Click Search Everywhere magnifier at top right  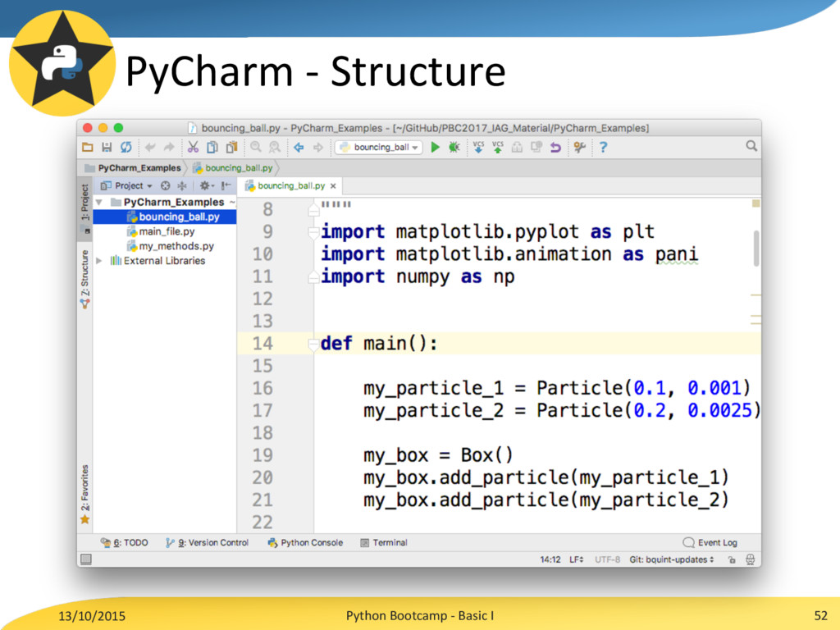coord(751,146)
